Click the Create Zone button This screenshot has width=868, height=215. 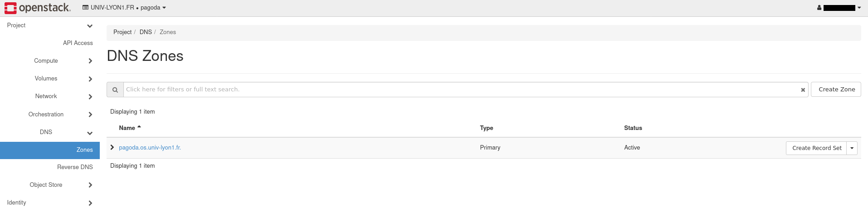click(836, 90)
